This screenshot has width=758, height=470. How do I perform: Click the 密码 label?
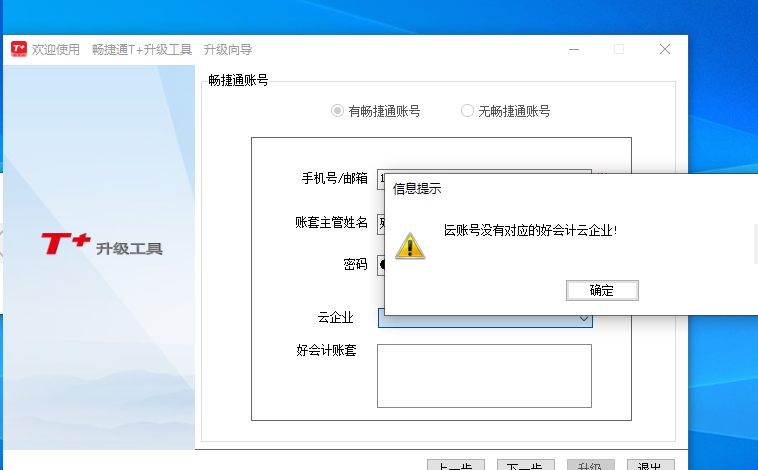(x=355, y=264)
